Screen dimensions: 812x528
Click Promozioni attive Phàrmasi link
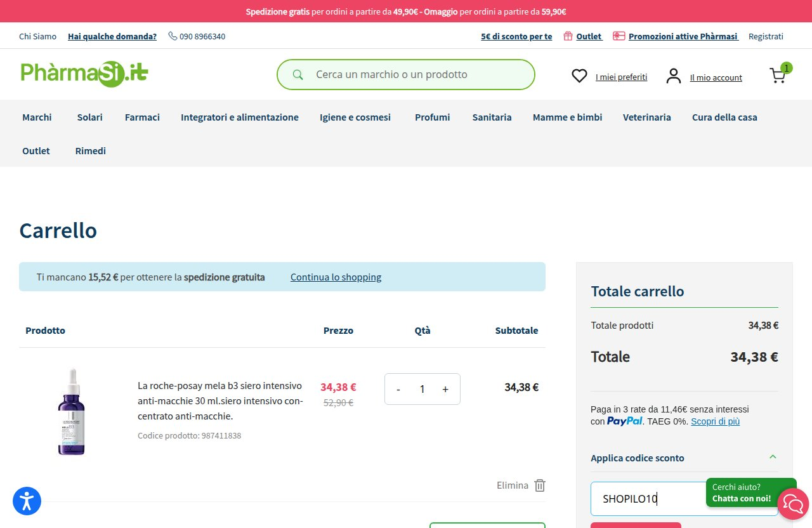point(683,36)
